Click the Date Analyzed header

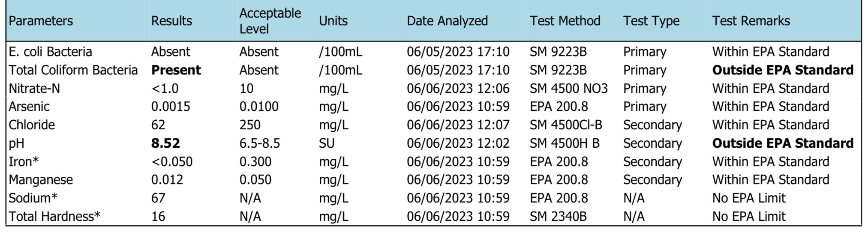coord(447,21)
